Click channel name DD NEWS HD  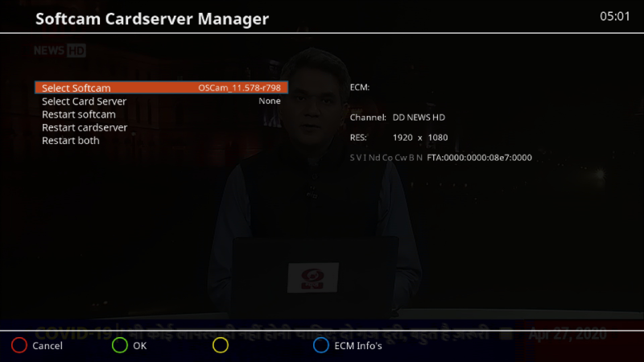[419, 117]
